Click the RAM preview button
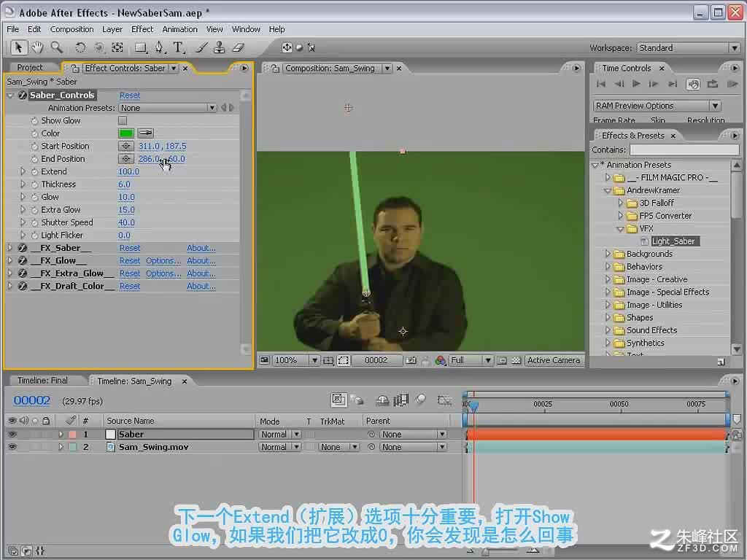 click(x=732, y=85)
